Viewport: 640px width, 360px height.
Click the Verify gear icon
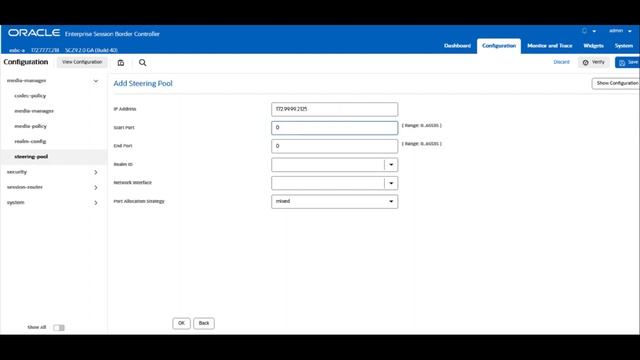pyautogui.click(x=586, y=62)
